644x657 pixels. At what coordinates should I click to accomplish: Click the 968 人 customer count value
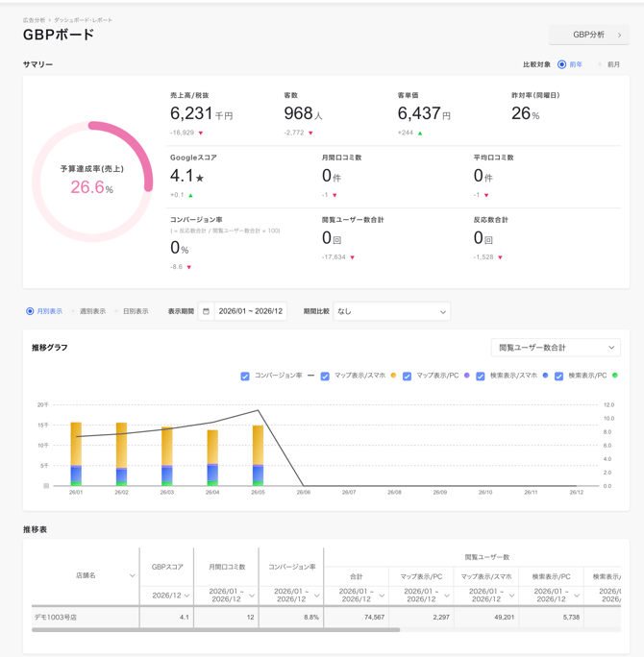[303, 113]
